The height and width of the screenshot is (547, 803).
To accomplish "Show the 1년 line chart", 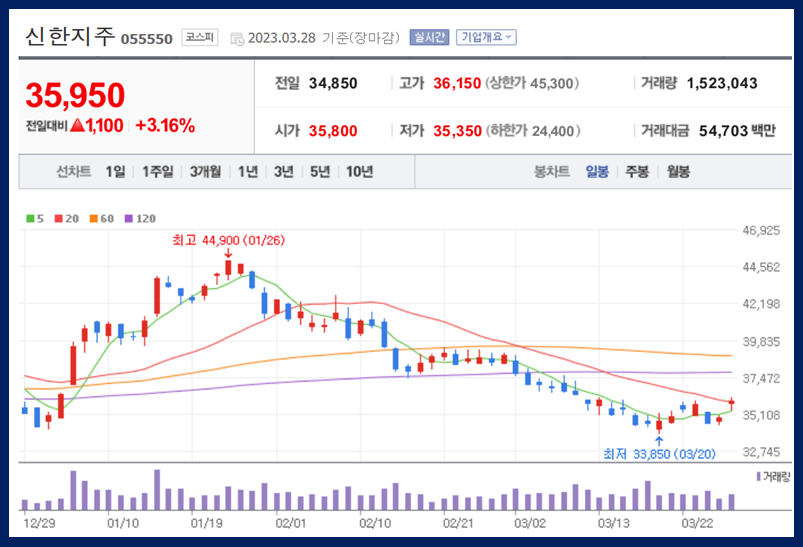I will (248, 172).
